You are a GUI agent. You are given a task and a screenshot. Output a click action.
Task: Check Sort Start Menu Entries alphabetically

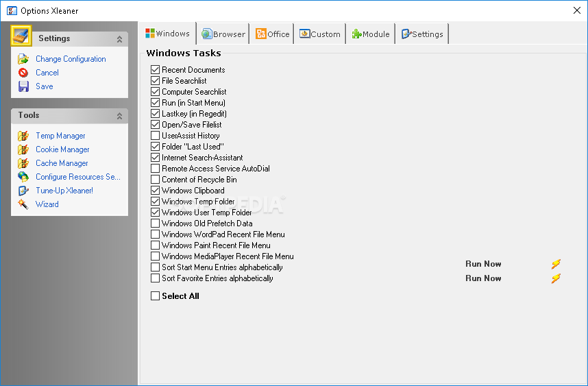pyautogui.click(x=156, y=267)
